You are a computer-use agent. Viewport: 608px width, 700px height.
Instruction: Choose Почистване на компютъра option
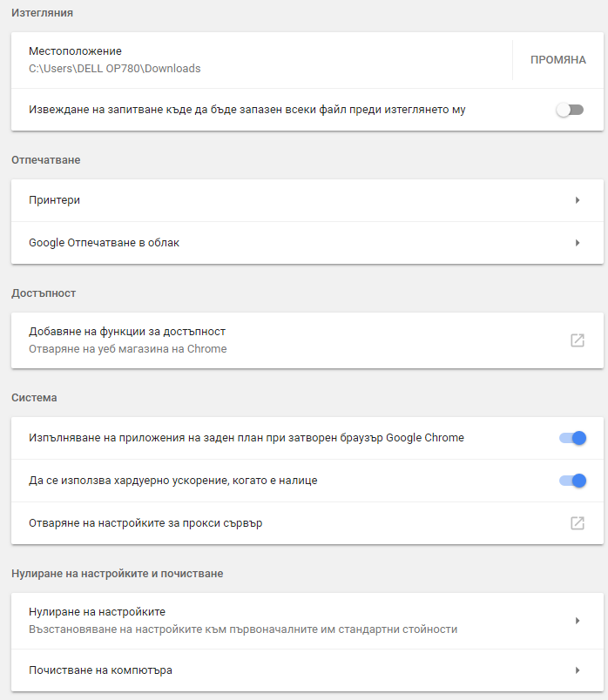[100, 670]
